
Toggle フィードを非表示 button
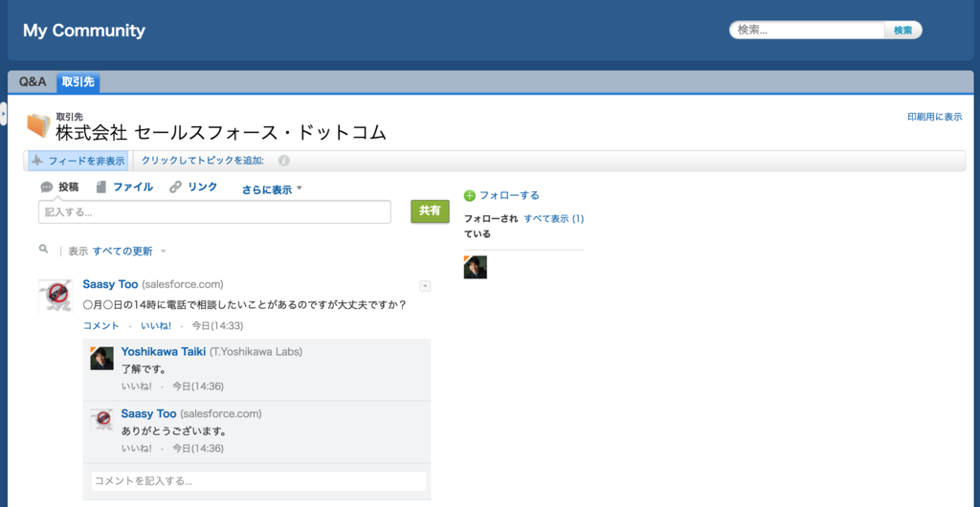point(78,161)
